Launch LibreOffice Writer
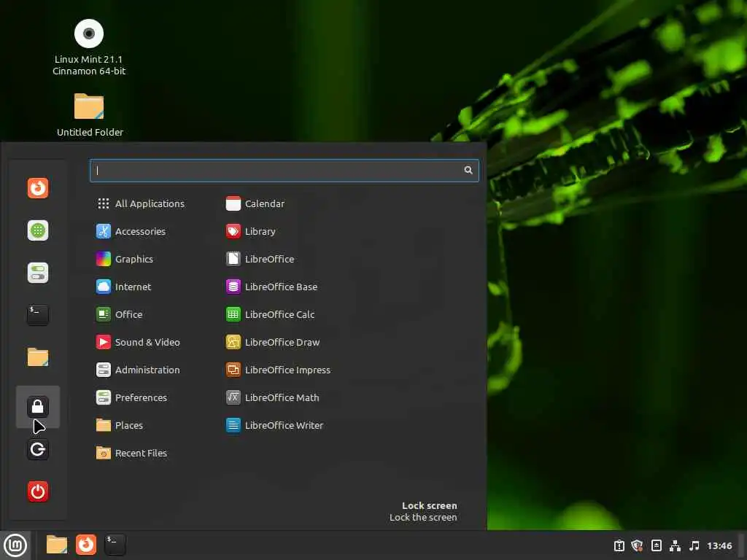This screenshot has width=747, height=560. tap(274, 425)
